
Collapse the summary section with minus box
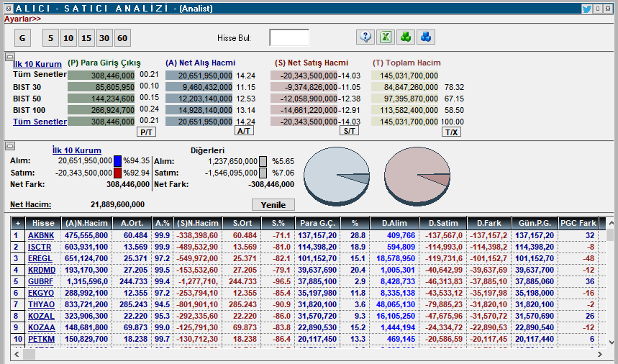click(10, 56)
